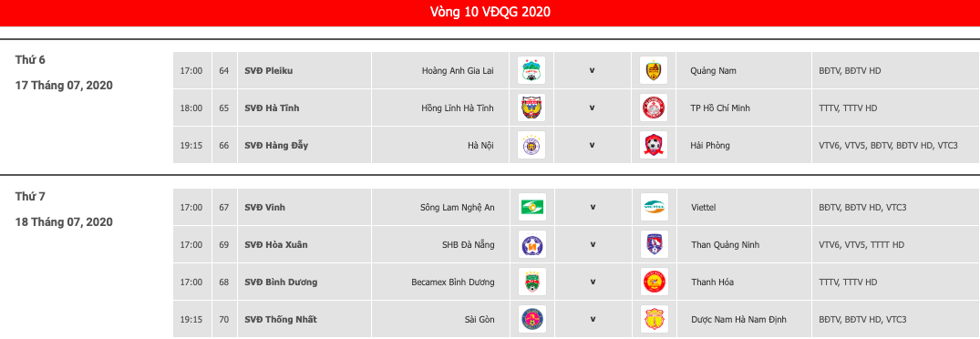Viewport: 980px width, 339px height.
Task: Click the Hải Phòng club logo
Action: click(654, 145)
